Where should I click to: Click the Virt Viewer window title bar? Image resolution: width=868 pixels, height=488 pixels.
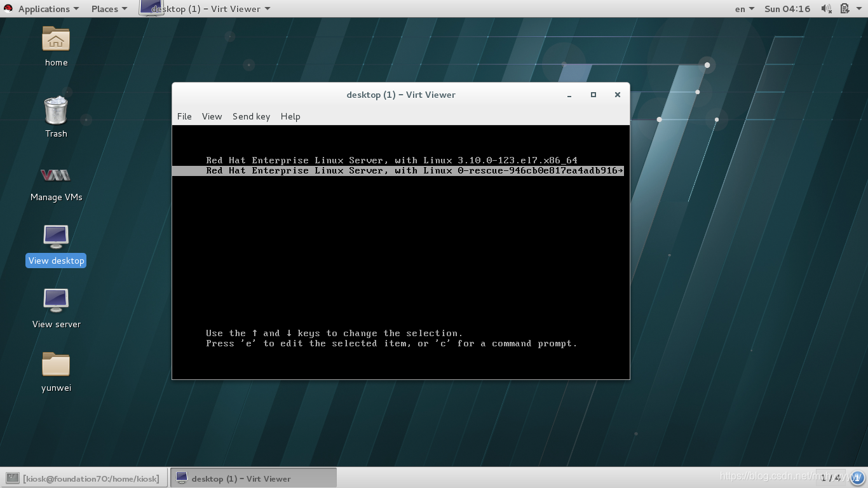401,95
